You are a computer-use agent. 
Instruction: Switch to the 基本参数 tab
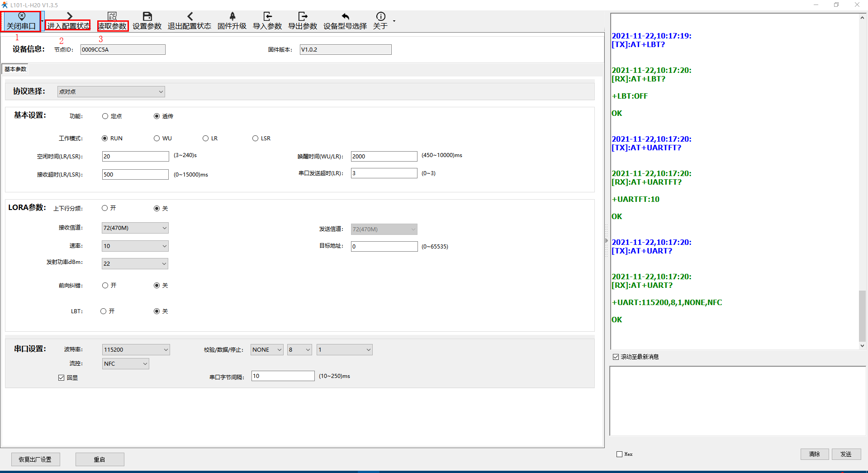click(x=15, y=69)
